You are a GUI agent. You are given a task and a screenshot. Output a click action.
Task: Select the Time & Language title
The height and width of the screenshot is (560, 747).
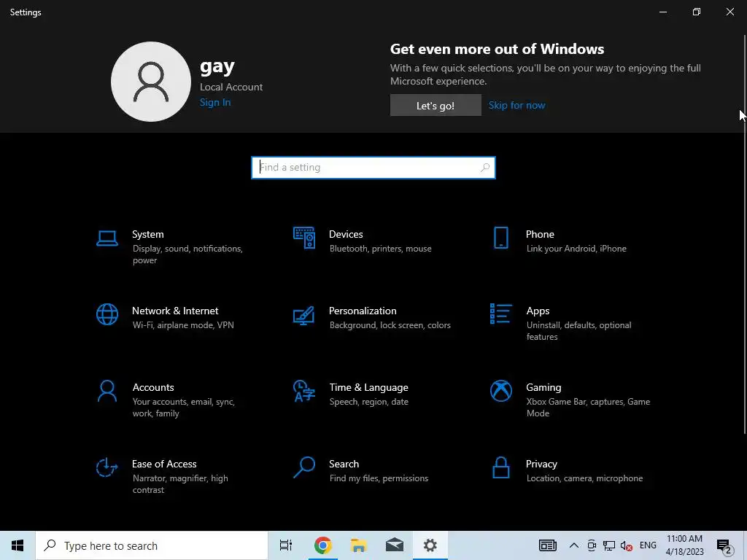(x=368, y=388)
